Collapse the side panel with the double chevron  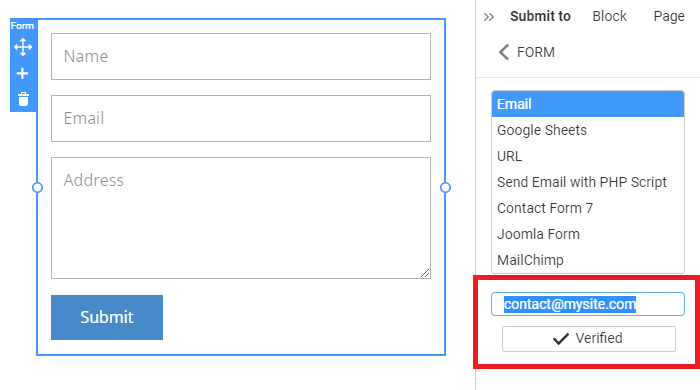[489, 17]
